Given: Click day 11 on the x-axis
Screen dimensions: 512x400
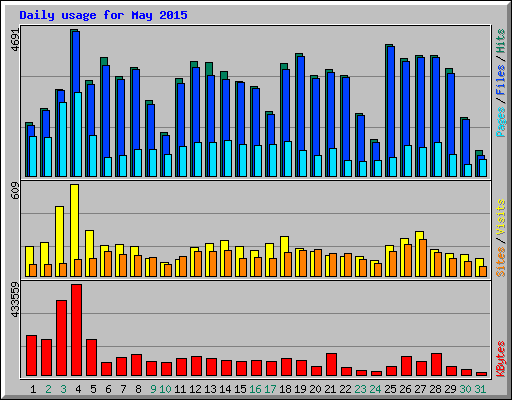Looking at the screenshot, I should (180, 389).
